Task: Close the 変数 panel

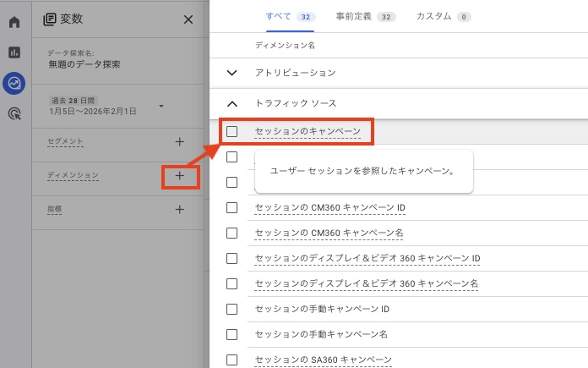Action: (188, 19)
